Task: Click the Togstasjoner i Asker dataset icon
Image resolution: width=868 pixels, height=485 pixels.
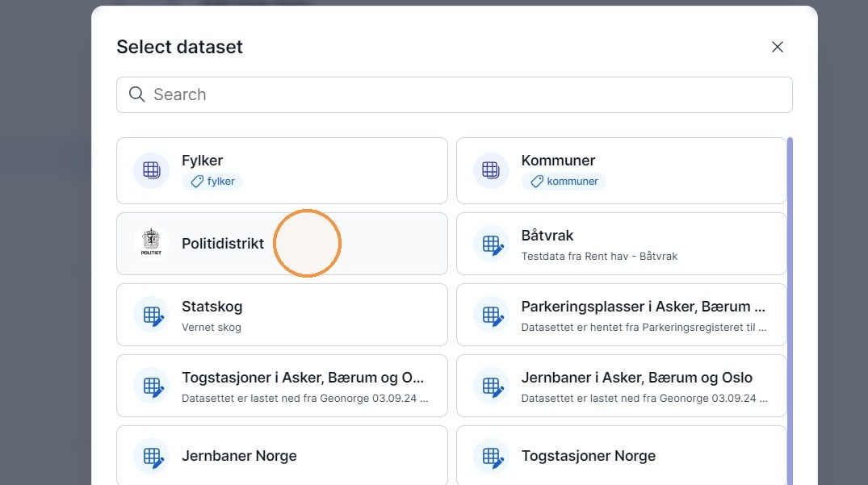Action: click(151, 386)
